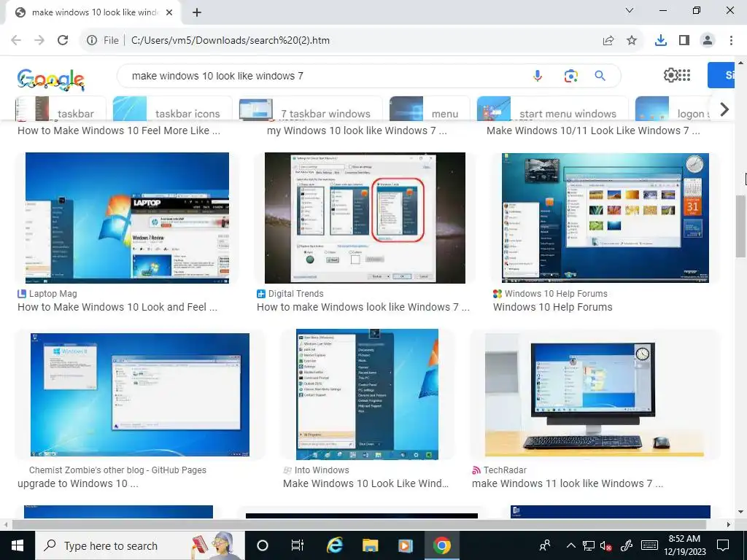The image size is (747, 560).
Task: Click the 'TechRadar' source label
Action: pos(505,470)
